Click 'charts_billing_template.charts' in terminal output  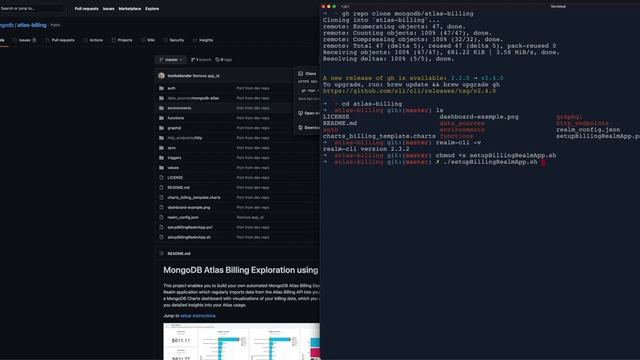pos(379,136)
